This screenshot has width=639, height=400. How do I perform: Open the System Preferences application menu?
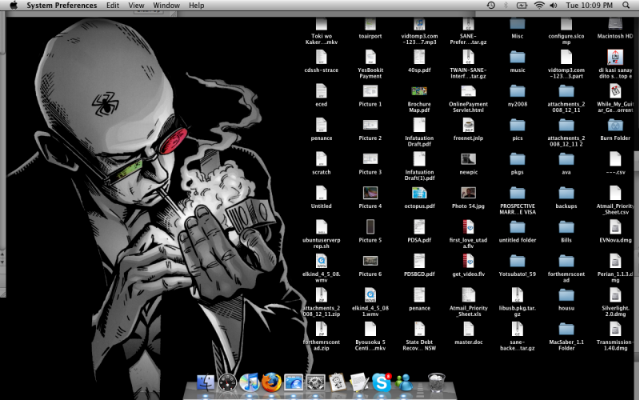62,5
